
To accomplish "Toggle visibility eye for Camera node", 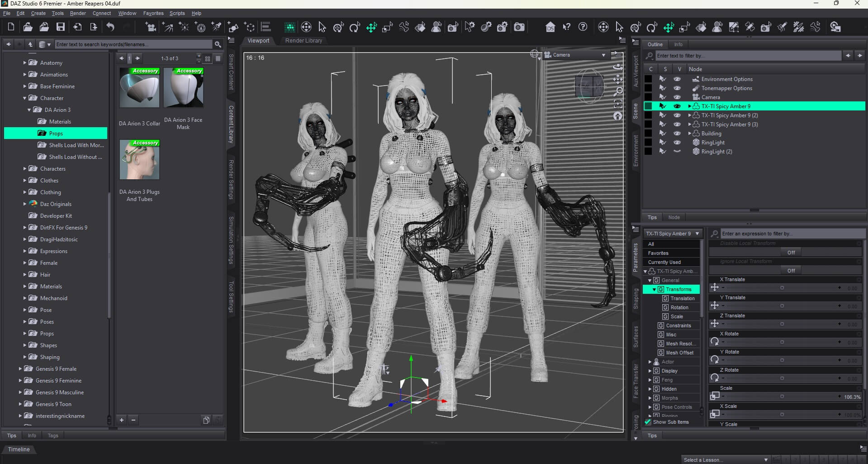I will click(x=677, y=97).
